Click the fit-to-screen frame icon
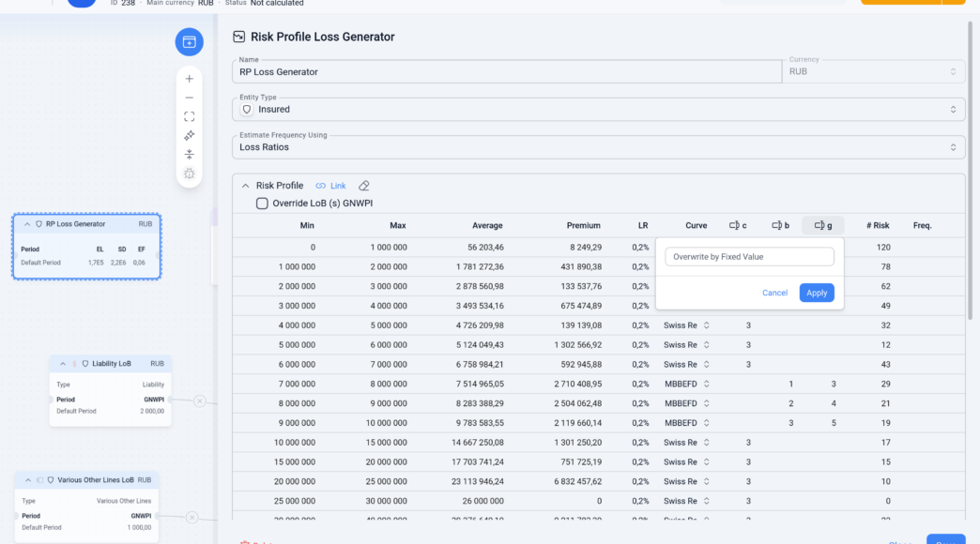This screenshot has height=544, width=980. click(190, 117)
